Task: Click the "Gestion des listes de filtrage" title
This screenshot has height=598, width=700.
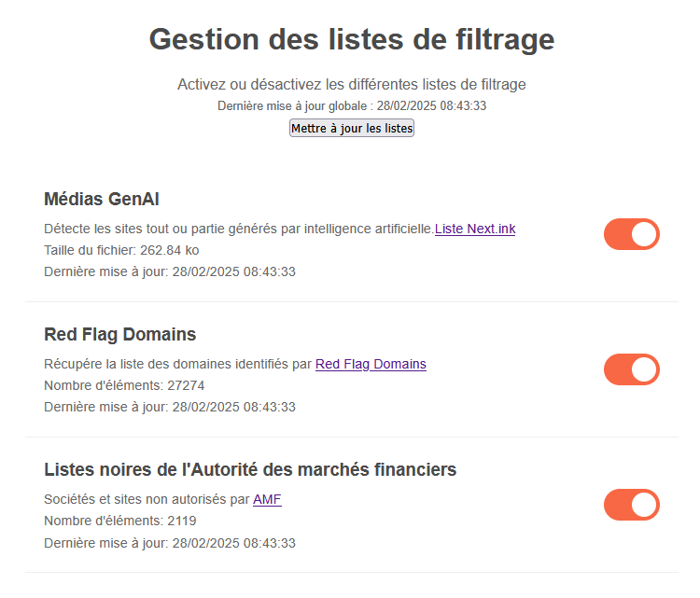Action: coord(351,39)
